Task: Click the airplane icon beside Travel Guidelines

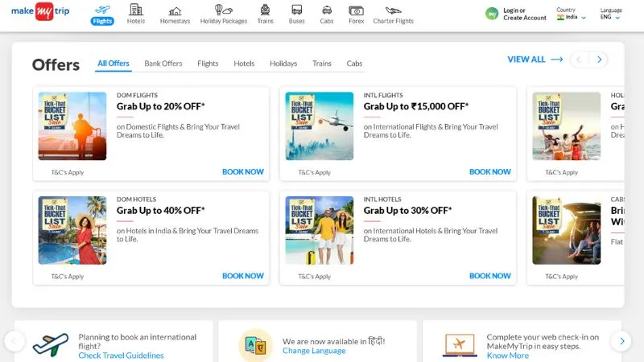Action: [x=51, y=344]
